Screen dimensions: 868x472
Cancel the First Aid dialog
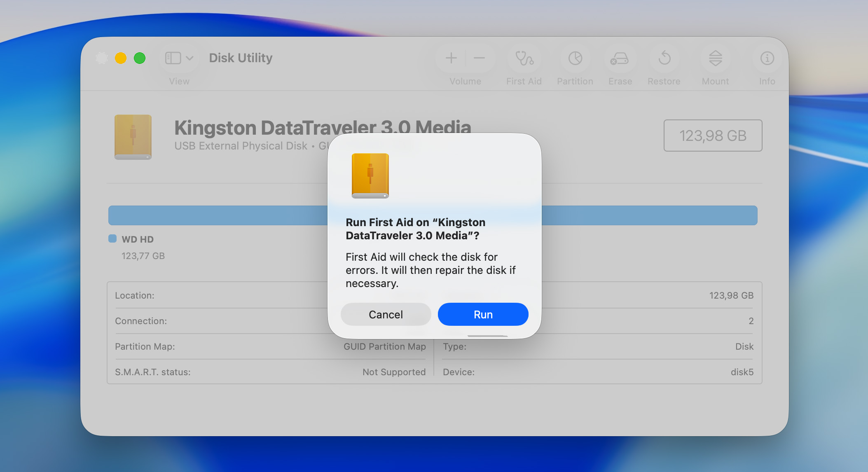click(386, 314)
